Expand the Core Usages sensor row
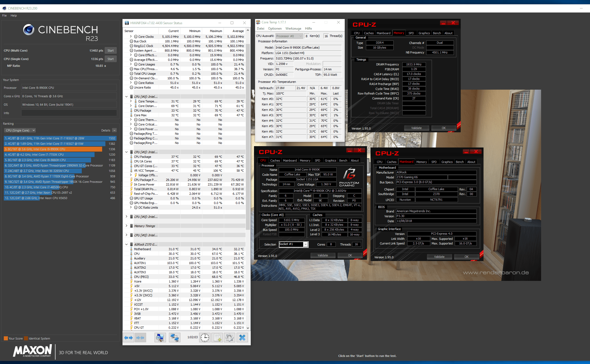Image resolution: width=590 pixels, height=364 pixels. (x=131, y=64)
